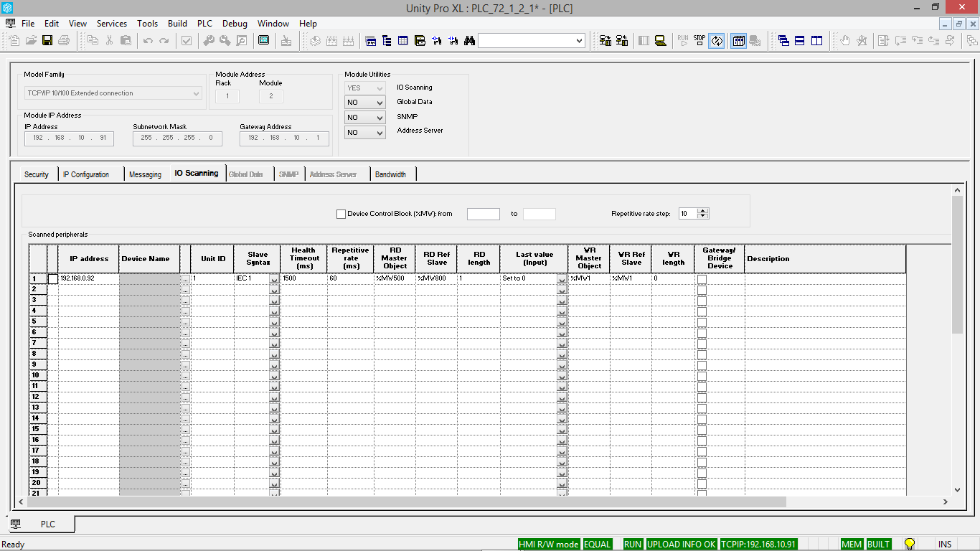Switch to the Bandwidth tab
This screenshot has height=551, width=980.
tap(390, 174)
